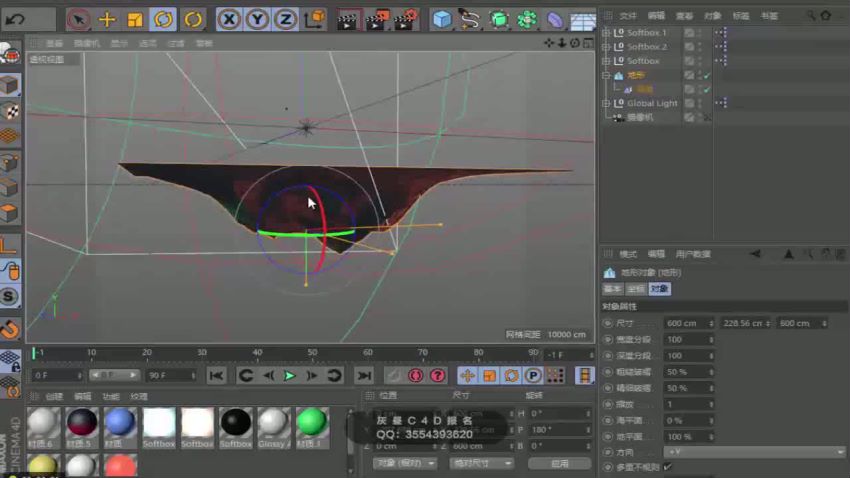Screen dimensions: 850x478
Task: Toggle the Y axis lock
Action: point(257,20)
